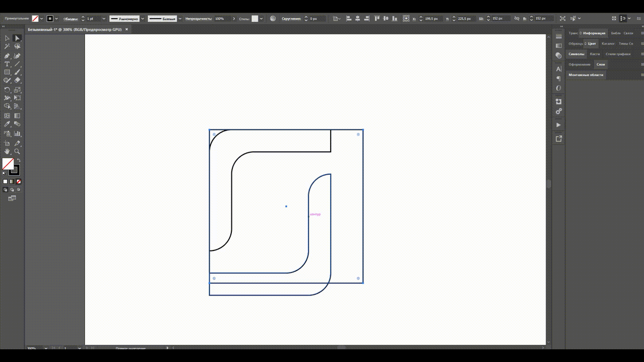This screenshot has width=644, height=362.
Task: Adjust the Скругления corner radius stepper
Action: [306, 19]
